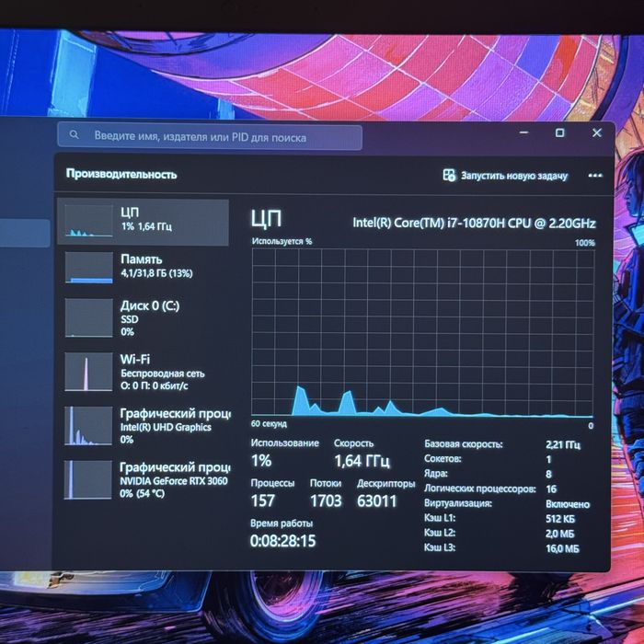Click the '1,64 ГГц' value under Скорость
This screenshot has width=644, height=644.
point(362,461)
